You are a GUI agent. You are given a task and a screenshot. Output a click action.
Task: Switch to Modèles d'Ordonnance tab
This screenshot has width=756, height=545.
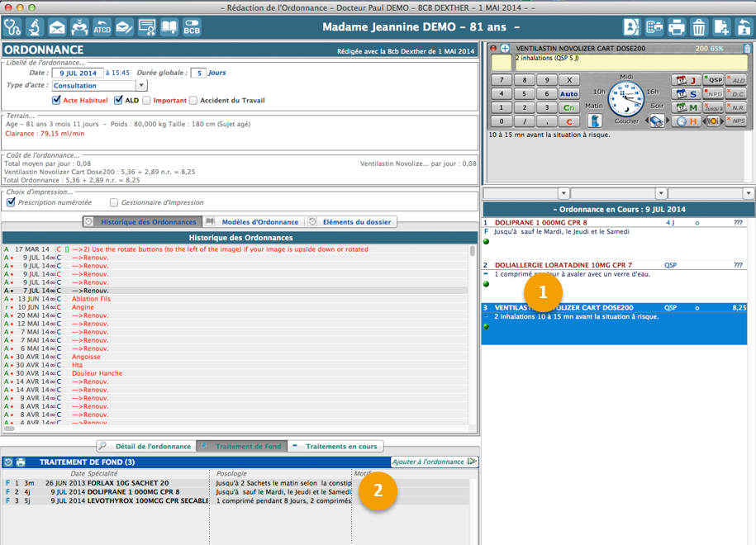coord(254,221)
